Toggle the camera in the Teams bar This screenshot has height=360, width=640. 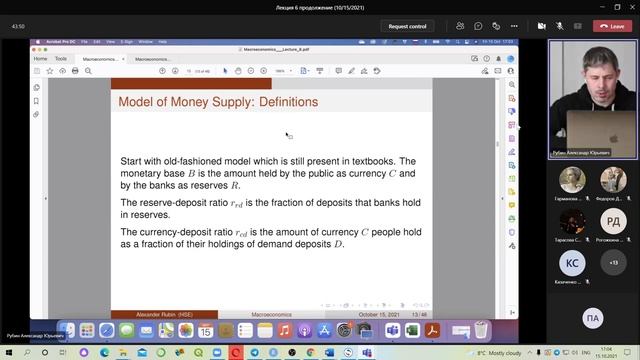pos(542,26)
